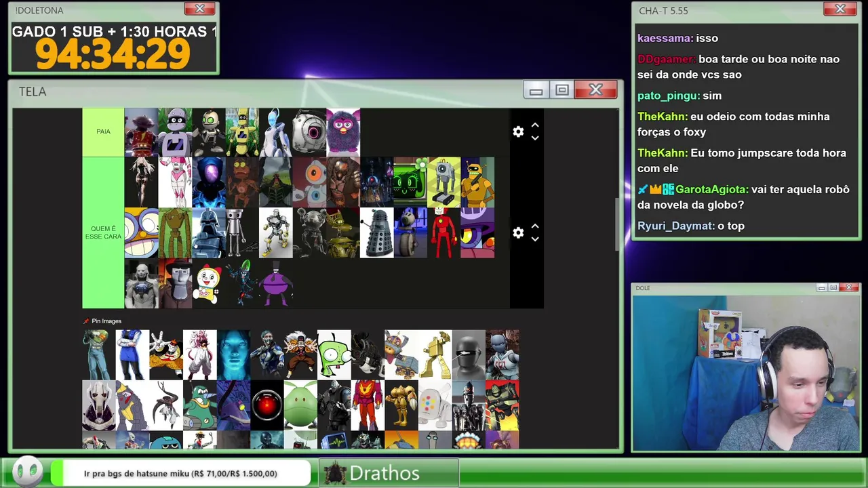The width and height of the screenshot is (868, 488).
Task: Maximize the TELA window
Action: tap(562, 90)
